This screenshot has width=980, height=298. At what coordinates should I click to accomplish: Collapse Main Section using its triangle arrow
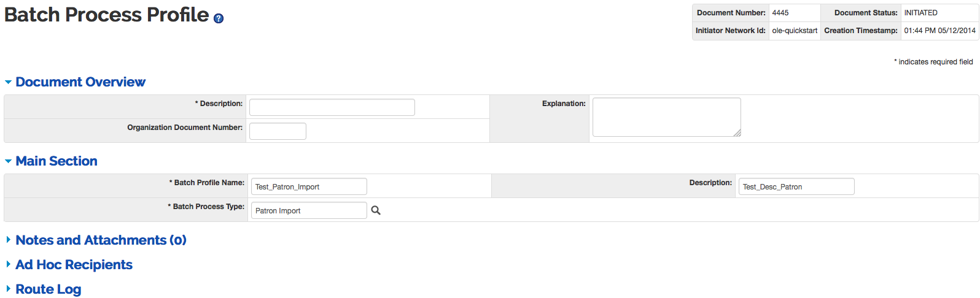pyautogui.click(x=8, y=161)
